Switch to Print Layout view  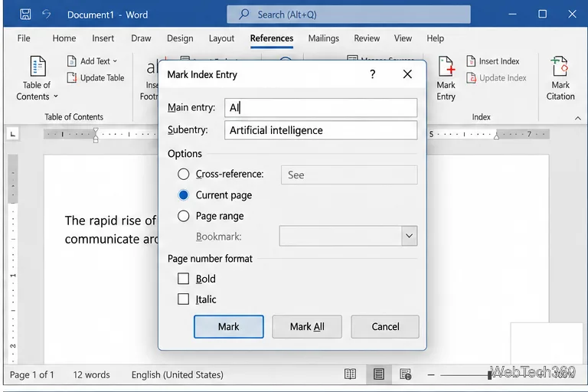[379, 374]
